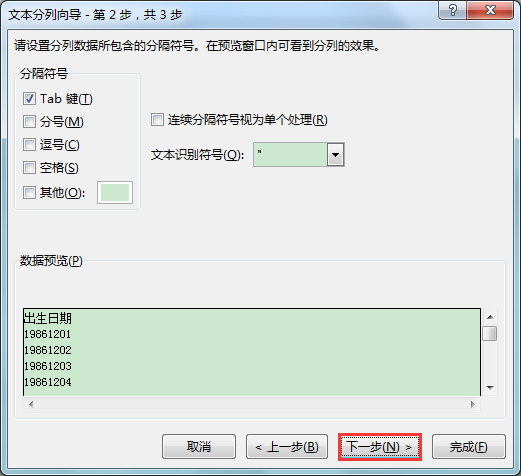Click the 完成 finish button
This screenshot has height=476, width=521.
469,447
